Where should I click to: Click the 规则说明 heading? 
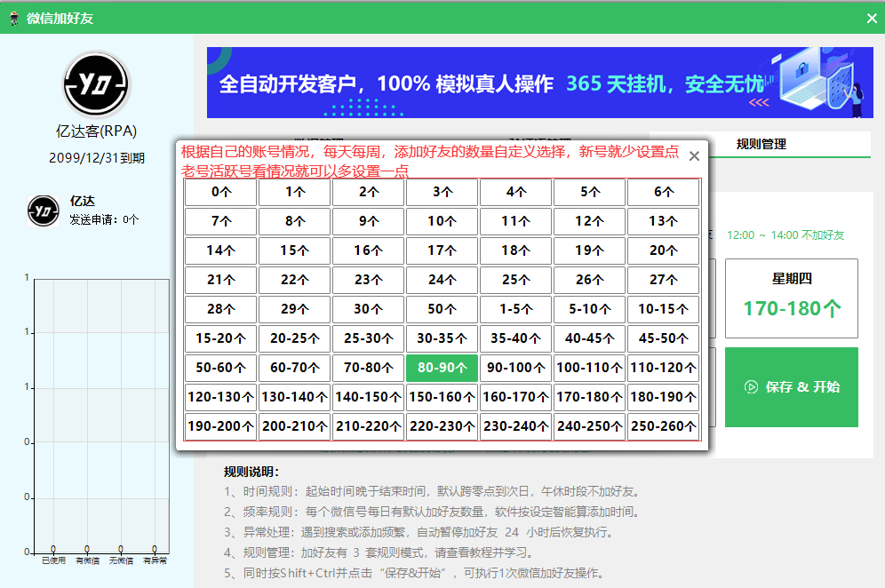[251, 473]
